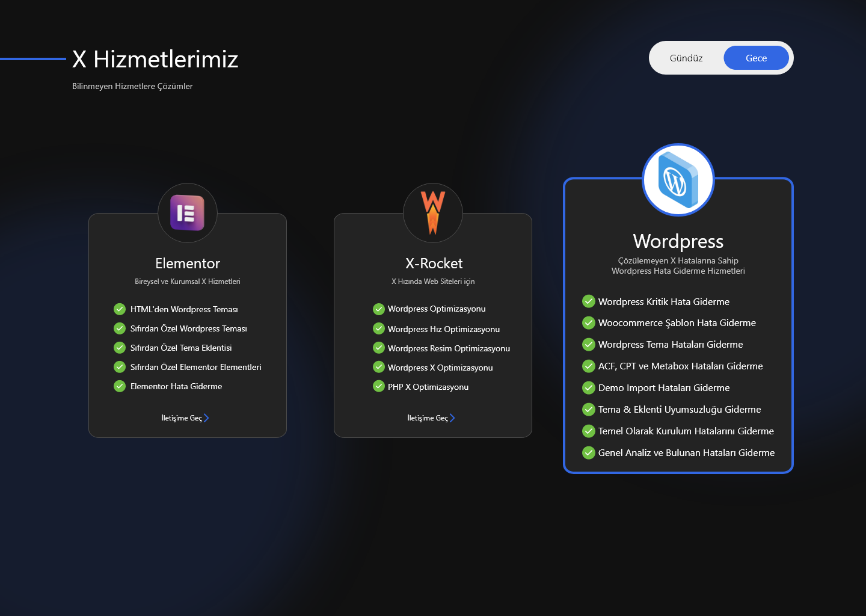The image size is (866, 616).
Task: Click X Hızında Web Siteleri için text
Action: pyautogui.click(x=433, y=282)
